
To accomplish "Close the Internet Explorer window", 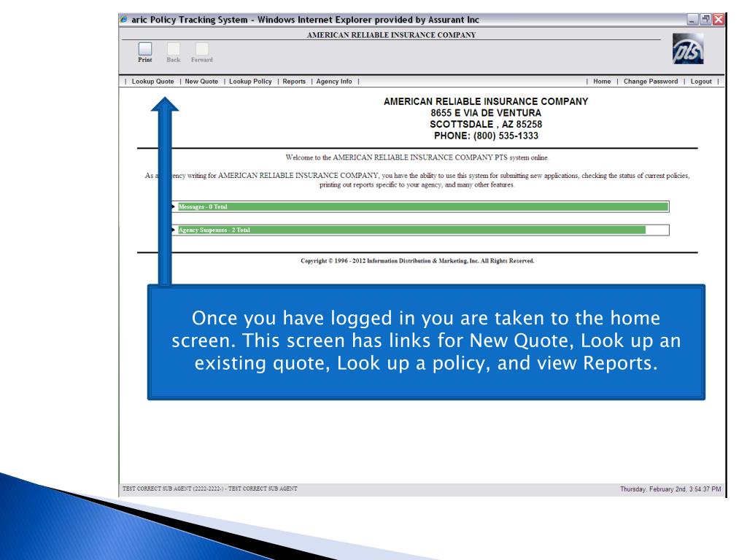I will tap(719, 20).
